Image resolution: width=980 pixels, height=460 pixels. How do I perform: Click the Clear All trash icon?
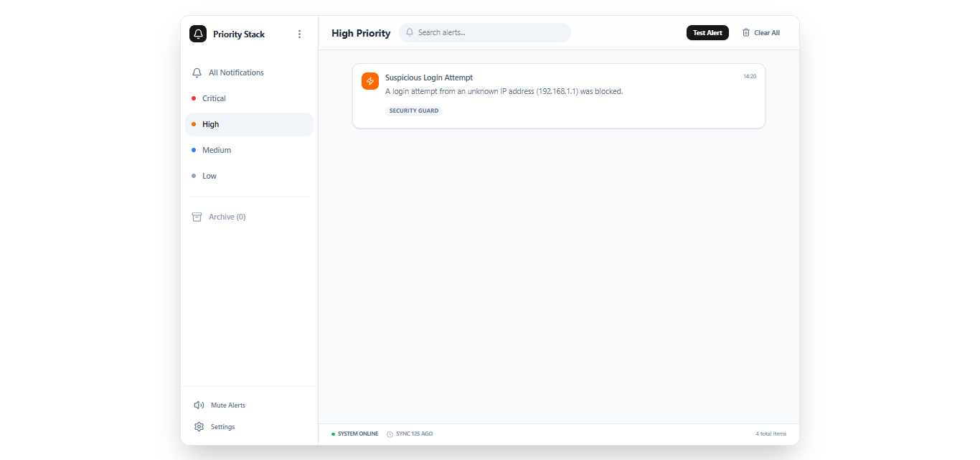pyautogui.click(x=746, y=32)
